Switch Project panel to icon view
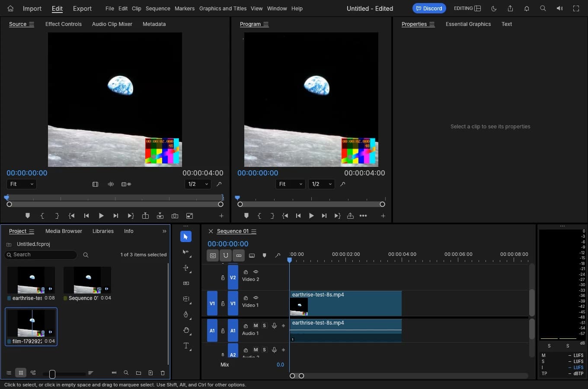 [x=21, y=373]
